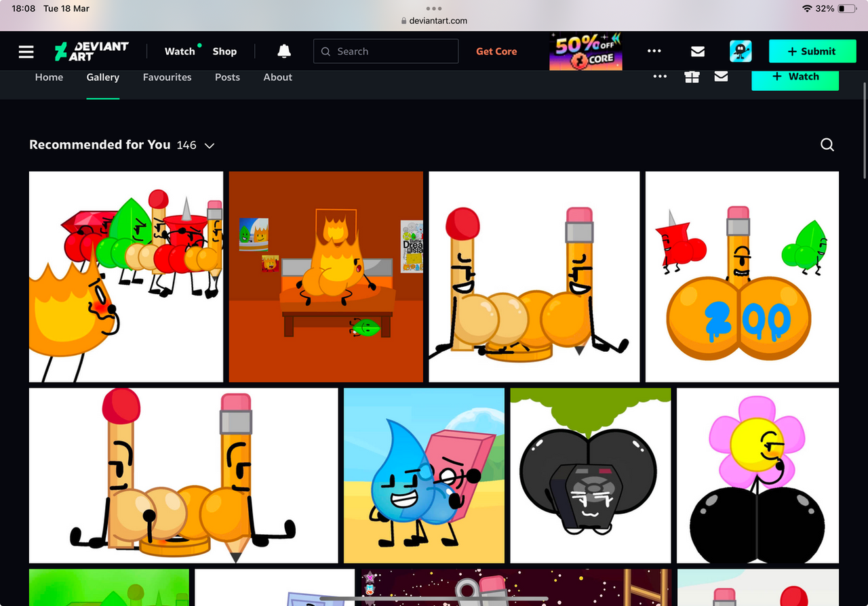Click the deviantart.com address bar

pos(434,20)
